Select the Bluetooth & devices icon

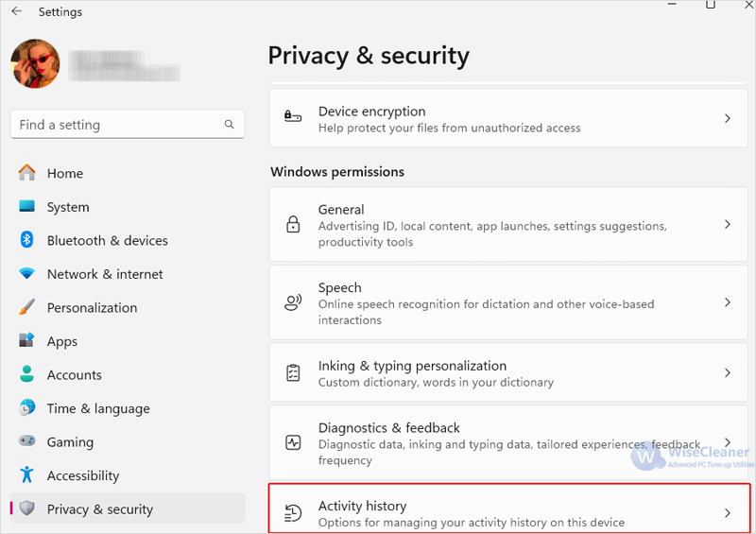27,240
